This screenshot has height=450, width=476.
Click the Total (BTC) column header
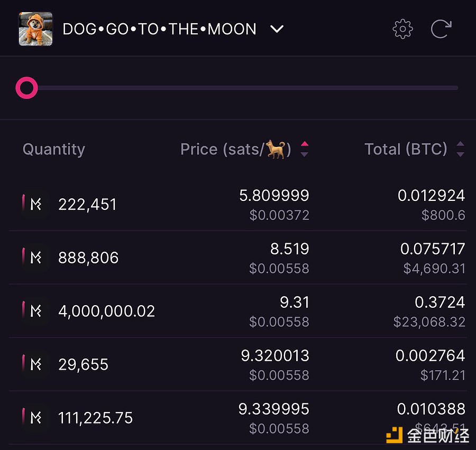coord(406,149)
